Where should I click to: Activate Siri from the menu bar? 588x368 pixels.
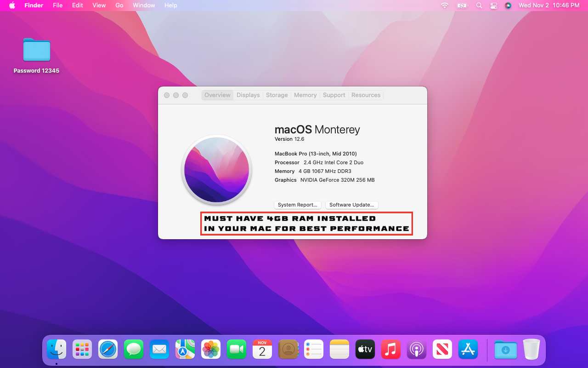coord(508,6)
